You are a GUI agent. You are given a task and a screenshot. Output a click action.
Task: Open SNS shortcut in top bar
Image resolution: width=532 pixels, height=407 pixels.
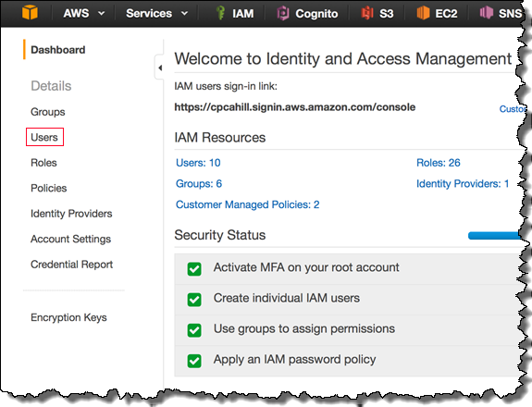(x=501, y=13)
